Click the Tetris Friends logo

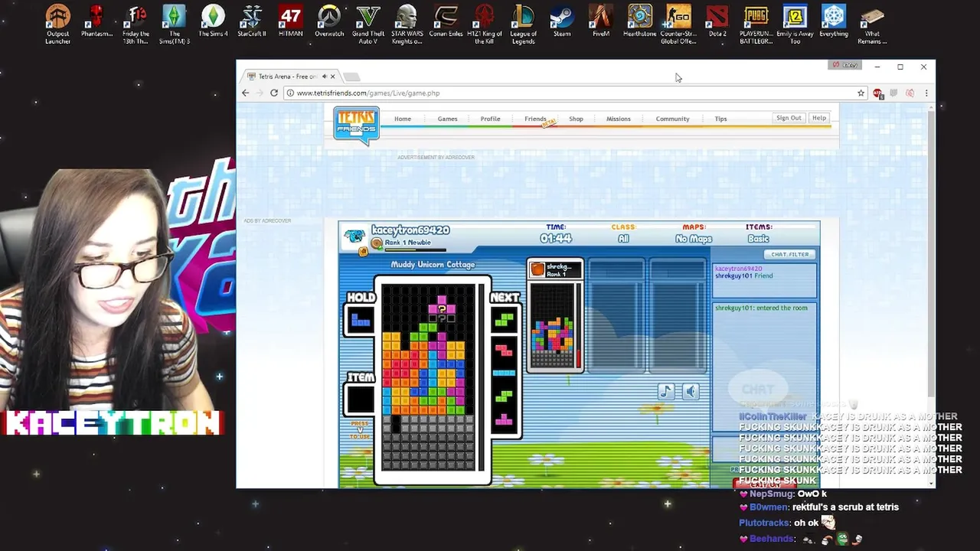[356, 125]
